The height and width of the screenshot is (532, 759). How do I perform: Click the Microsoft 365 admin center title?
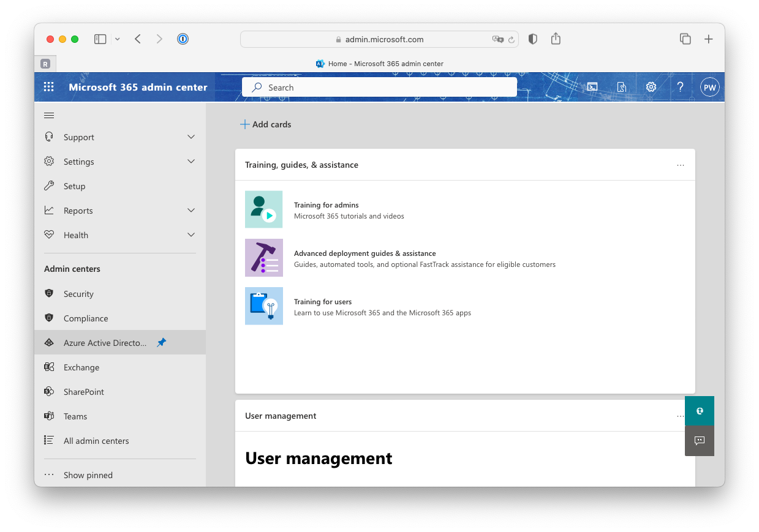click(138, 87)
